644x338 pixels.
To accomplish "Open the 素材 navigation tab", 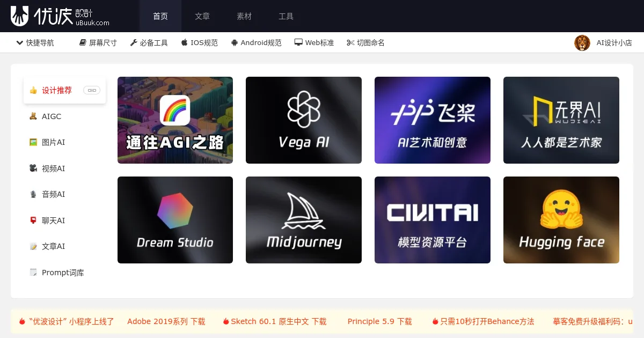I will point(244,16).
